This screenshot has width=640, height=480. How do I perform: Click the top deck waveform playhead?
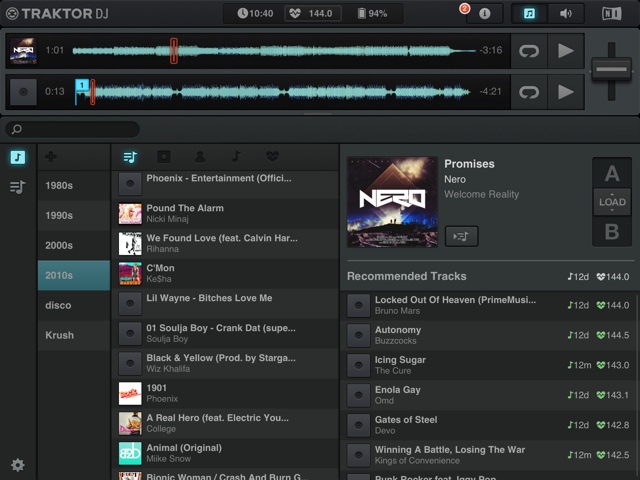pos(174,51)
